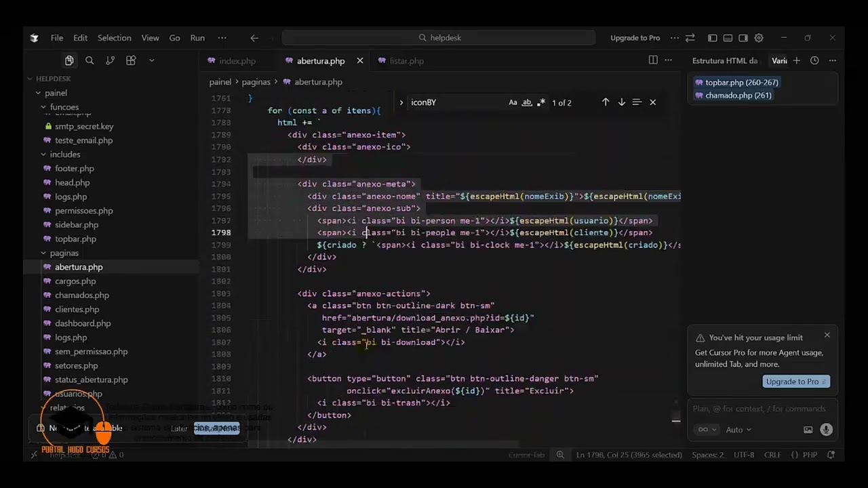
Task: Open the View menu
Action: (x=151, y=38)
